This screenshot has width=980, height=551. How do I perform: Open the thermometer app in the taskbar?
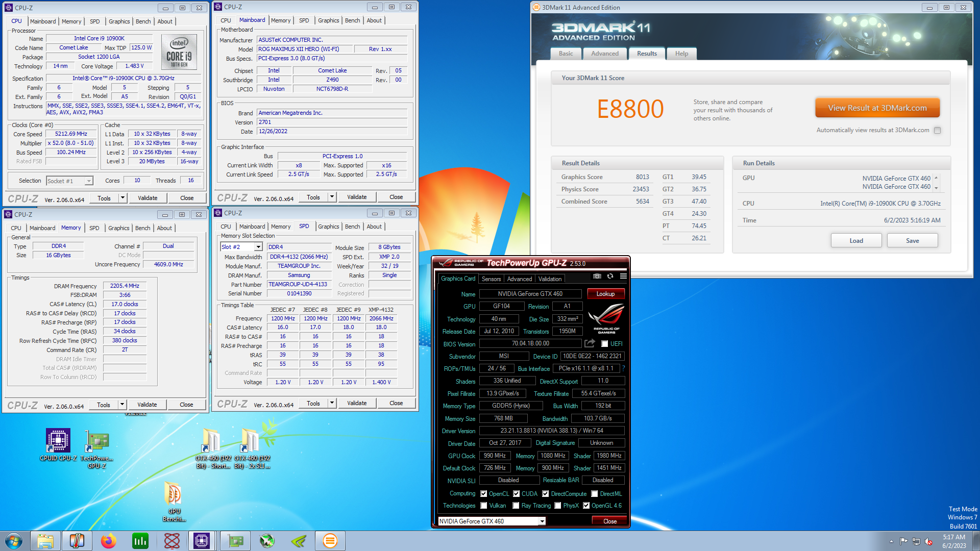(x=77, y=541)
